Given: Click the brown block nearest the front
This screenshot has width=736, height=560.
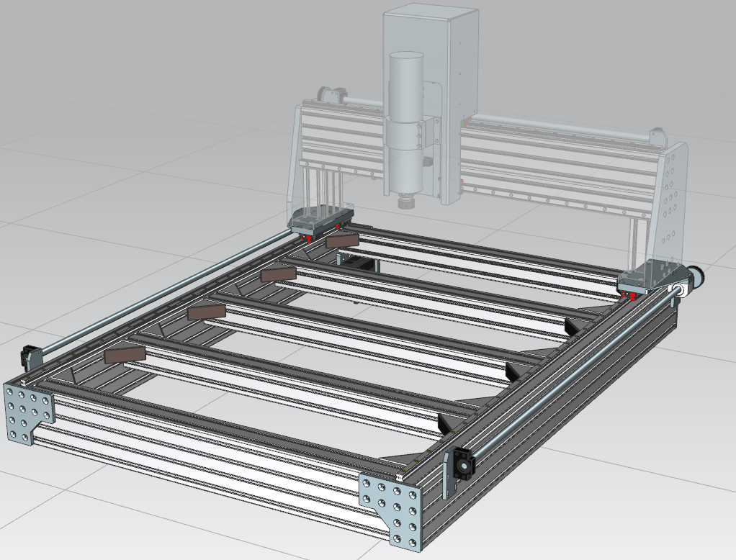Looking at the screenshot, I should (125, 354).
